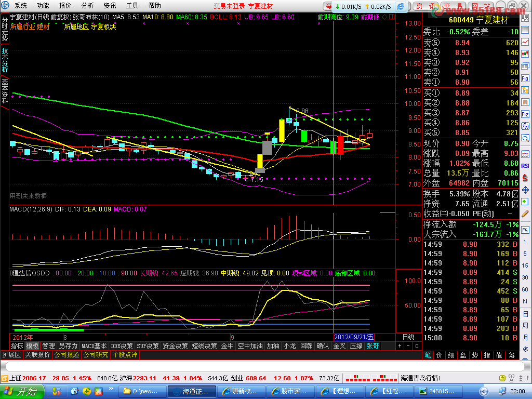
Task: Click the 自 self-select stock icon
Action: (525, 102)
